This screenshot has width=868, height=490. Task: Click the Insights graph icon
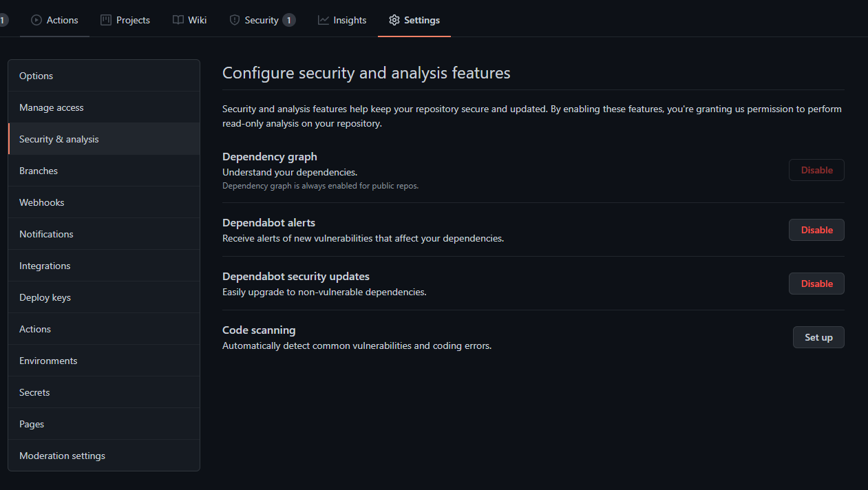pos(324,20)
